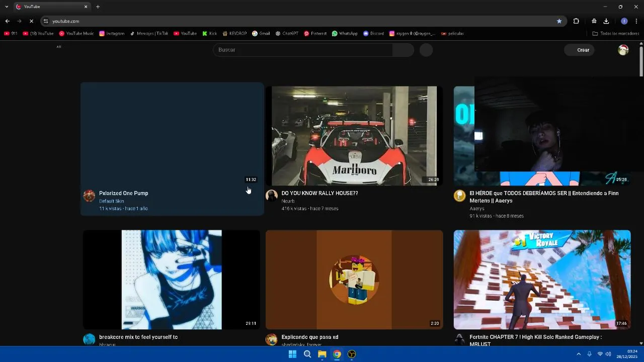This screenshot has width=644, height=362.
Task: Open the 911 bookmark
Action: click(11, 34)
